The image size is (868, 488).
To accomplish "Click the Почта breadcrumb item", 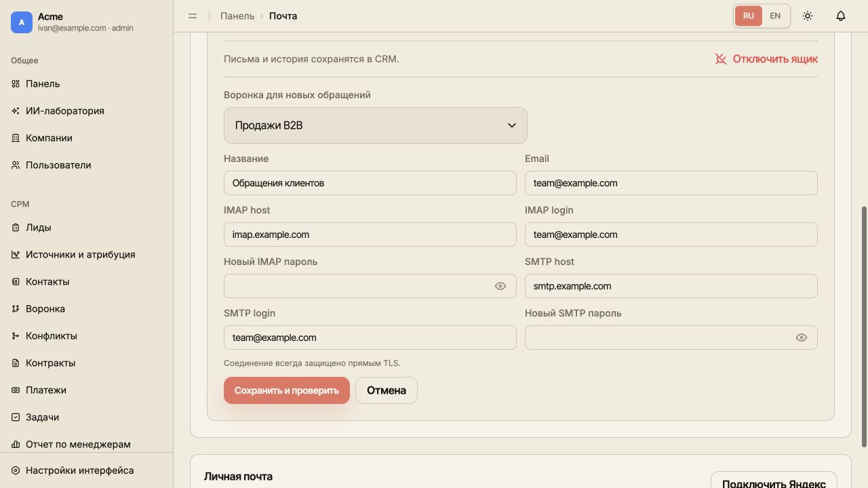I will (x=283, y=16).
